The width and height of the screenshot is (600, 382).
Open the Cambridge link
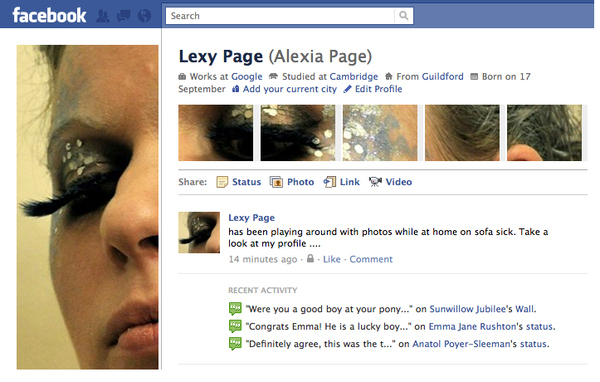pos(354,77)
